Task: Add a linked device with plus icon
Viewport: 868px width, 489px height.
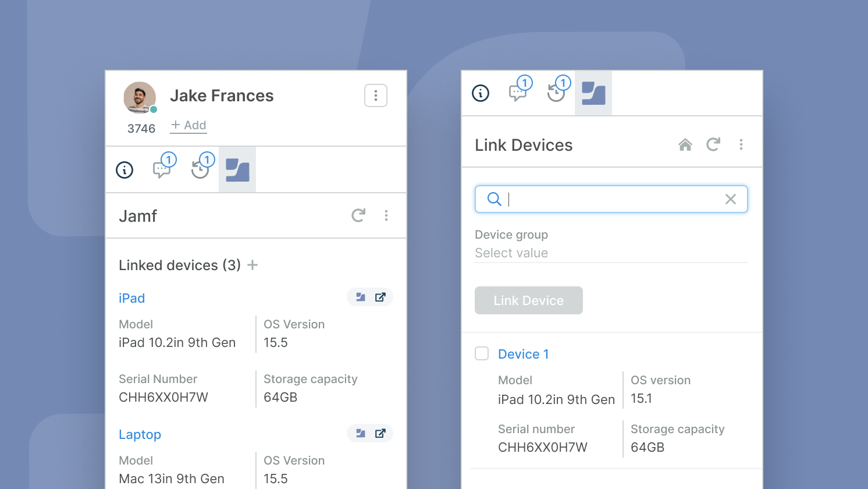Action: click(x=252, y=265)
